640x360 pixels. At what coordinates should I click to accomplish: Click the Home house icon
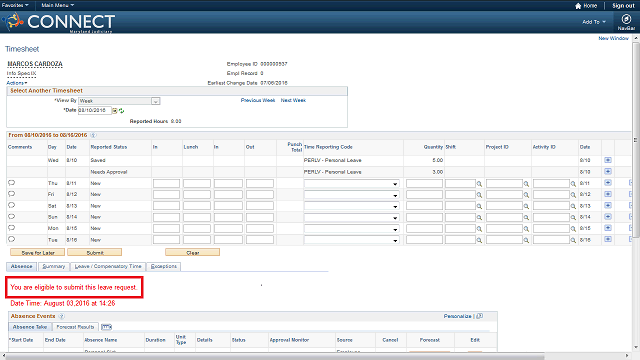(578, 6)
